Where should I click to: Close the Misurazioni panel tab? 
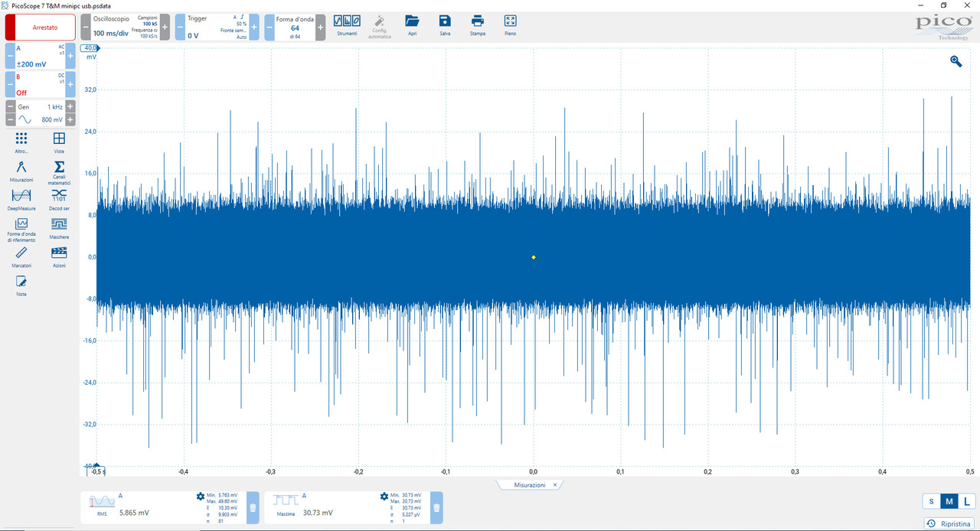click(555, 485)
